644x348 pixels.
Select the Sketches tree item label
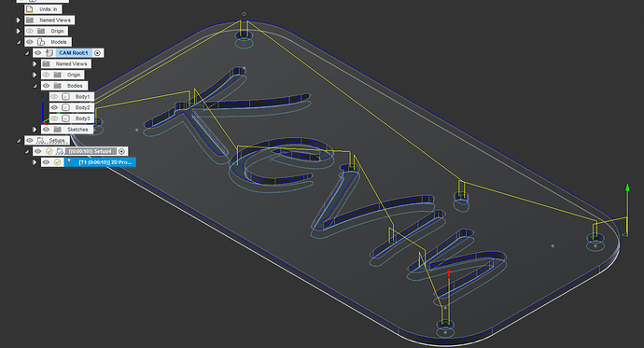(77, 130)
